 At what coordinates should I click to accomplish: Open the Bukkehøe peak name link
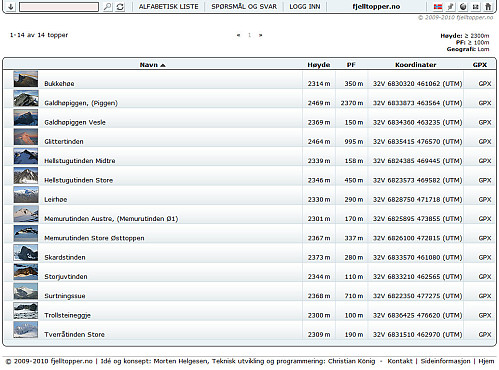(x=59, y=84)
